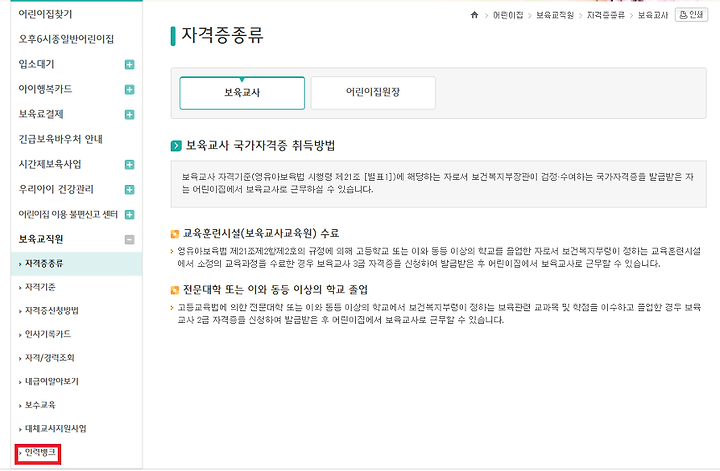Click orange bullet icon beside 전문대학 heading

[x=174, y=290]
